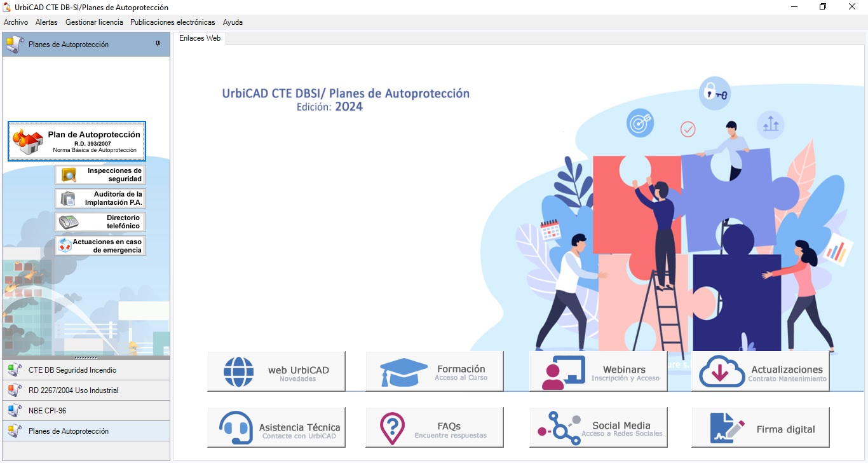Click the headset Asistencia Técnica icon
The image size is (868, 463).
coord(236,428)
